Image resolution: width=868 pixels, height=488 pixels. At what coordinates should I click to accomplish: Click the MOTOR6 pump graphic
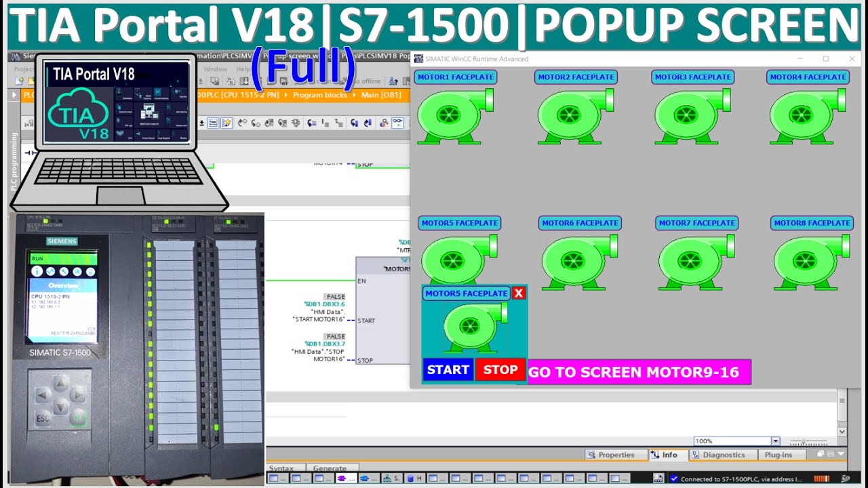coord(580,262)
